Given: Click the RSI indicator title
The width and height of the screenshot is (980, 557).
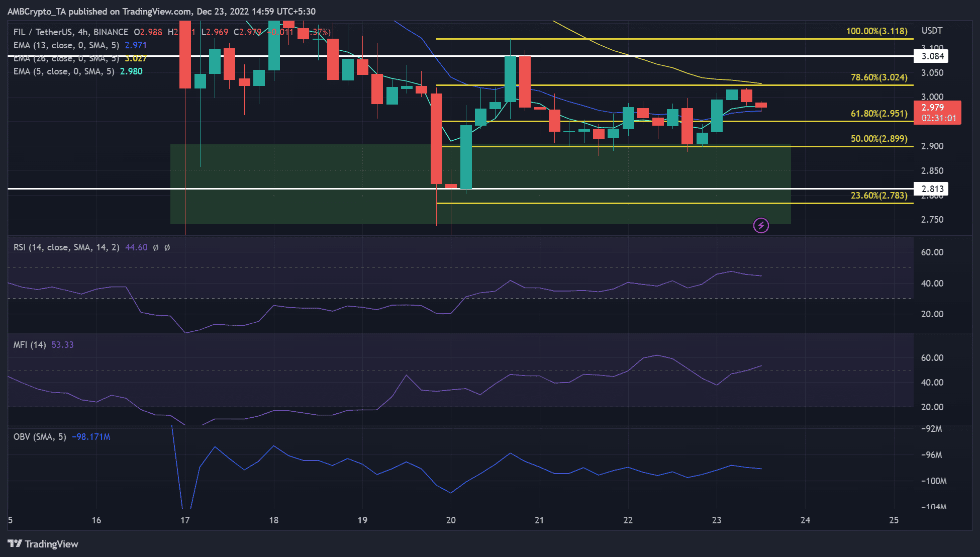Looking at the screenshot, I should pos(66,247).
